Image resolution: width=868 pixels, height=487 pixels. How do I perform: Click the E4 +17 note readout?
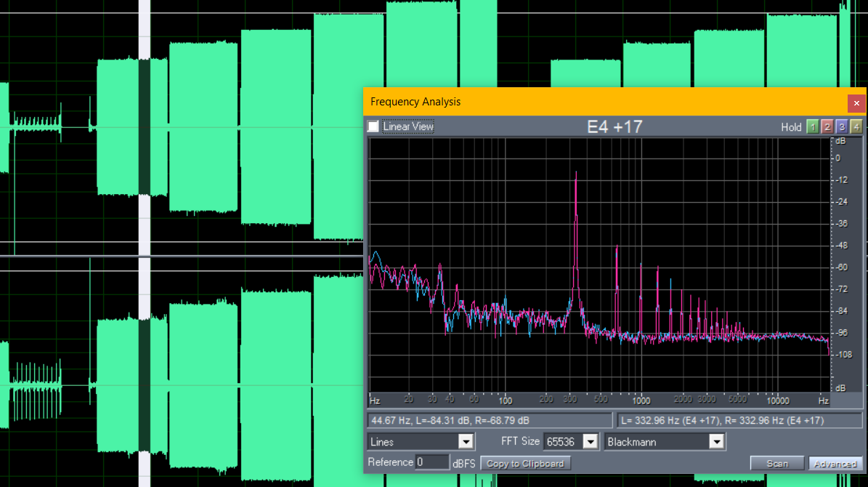click(615, 127)
